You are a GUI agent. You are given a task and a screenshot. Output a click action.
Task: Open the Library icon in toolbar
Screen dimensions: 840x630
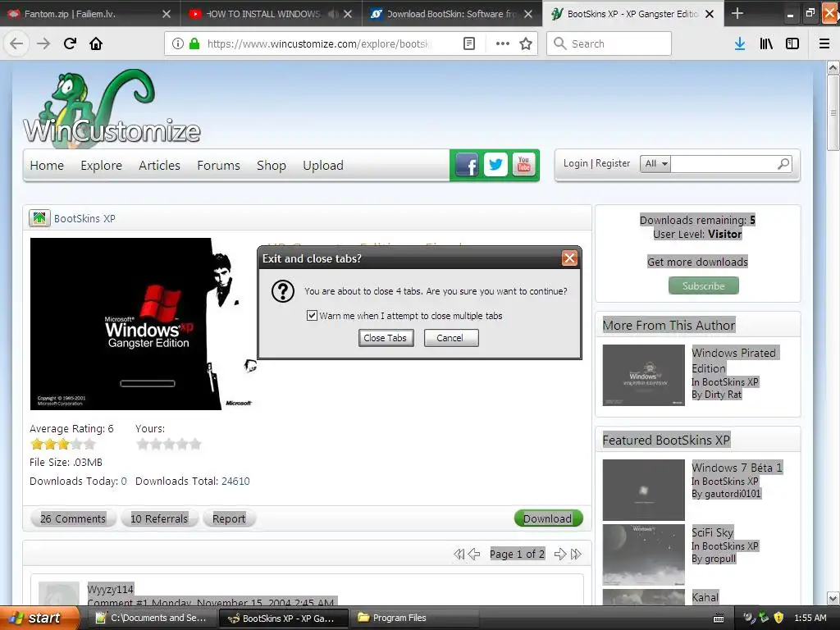tap(766, 43)
